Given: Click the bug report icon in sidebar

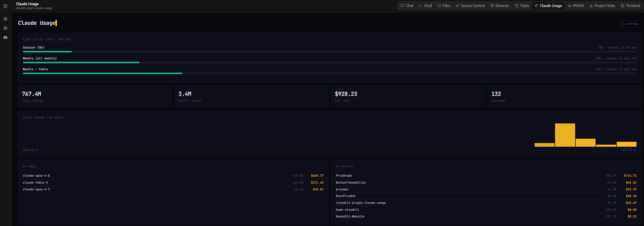Looking at the screenshot, I should click(5, 28).
